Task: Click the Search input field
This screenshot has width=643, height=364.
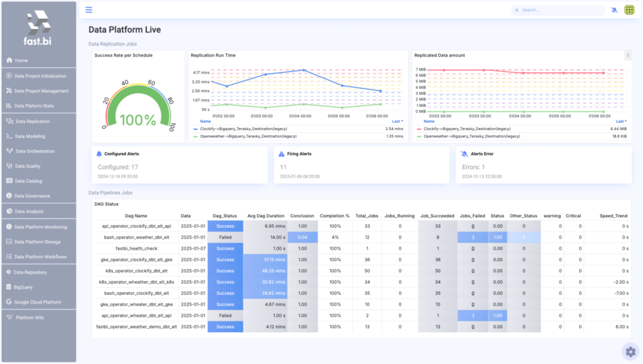Action: click(556, 9)
